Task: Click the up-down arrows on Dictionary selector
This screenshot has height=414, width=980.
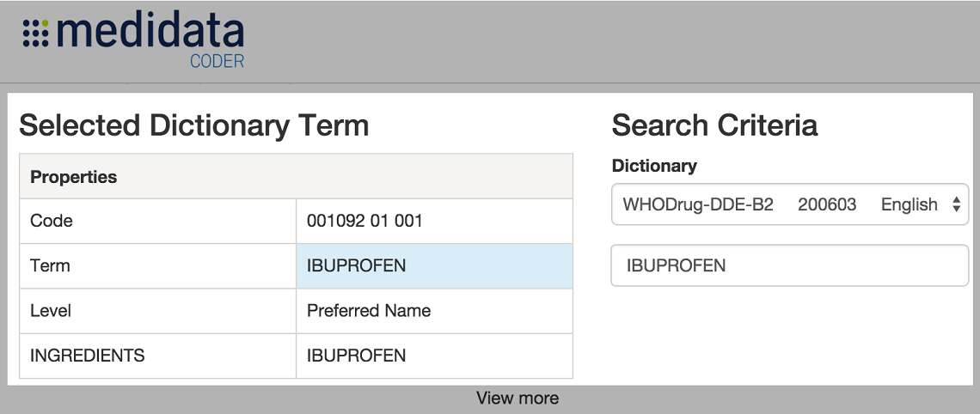Action: (956, 204)
